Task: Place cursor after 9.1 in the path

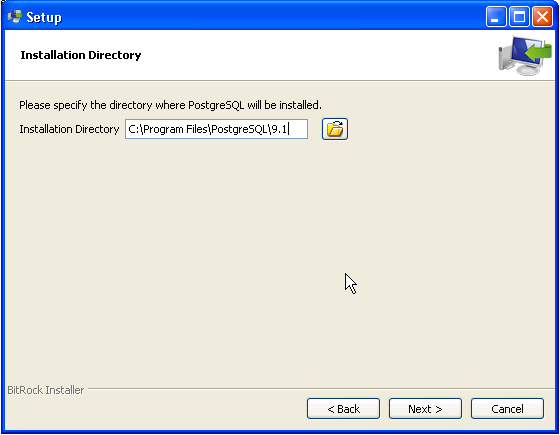Action: [x=288, y=129]
